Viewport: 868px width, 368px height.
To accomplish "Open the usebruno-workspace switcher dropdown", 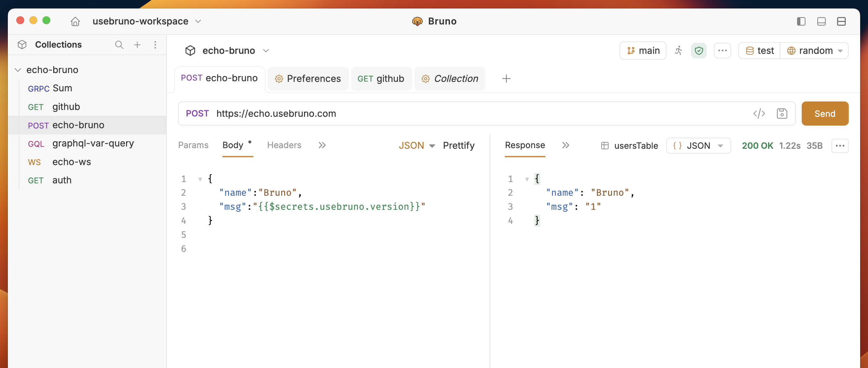I will coord(147,21).
